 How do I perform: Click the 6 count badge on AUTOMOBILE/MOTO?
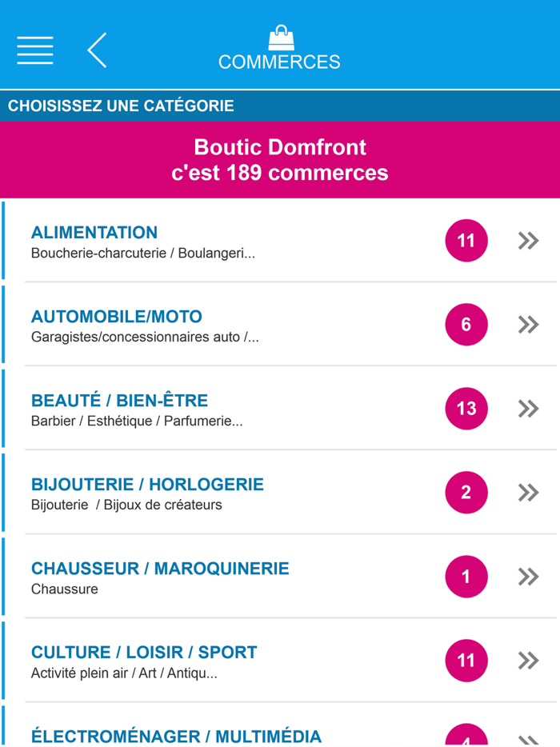(x=466, y=325)
